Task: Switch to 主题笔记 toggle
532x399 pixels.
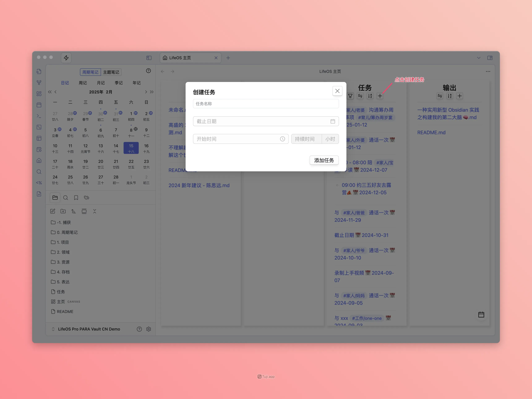Action: [x=111, y=72]
